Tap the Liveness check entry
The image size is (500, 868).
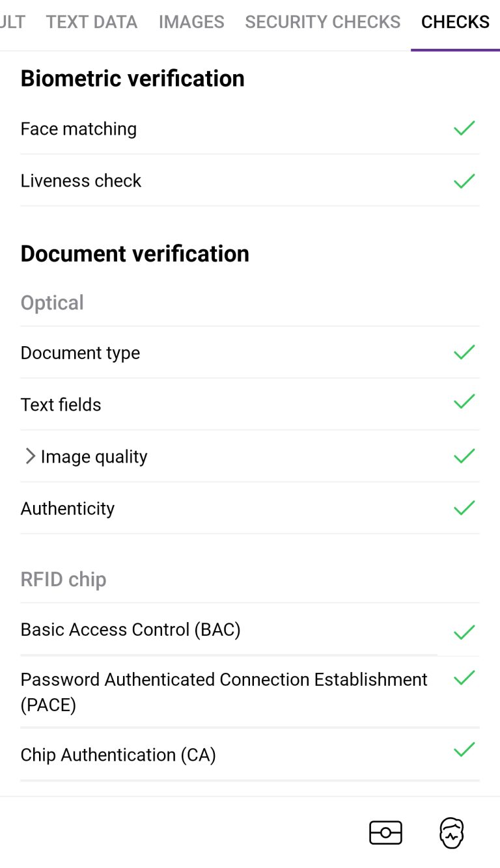click(250, 180)
